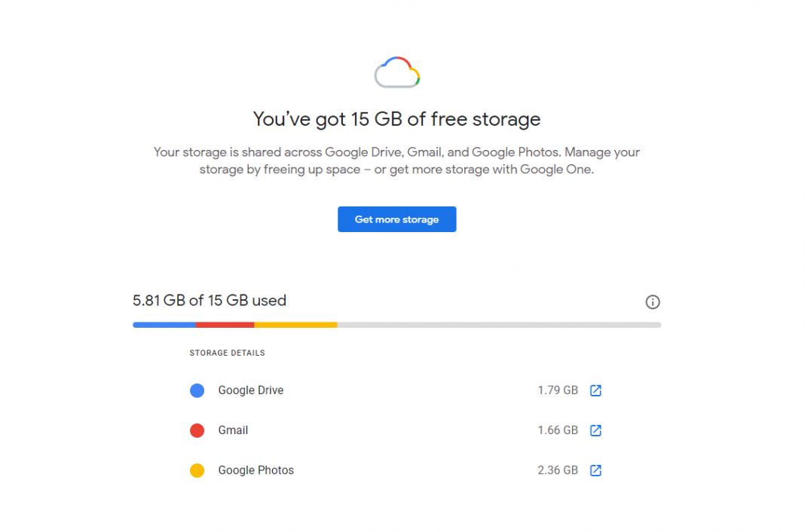
Task: Open Google Photos via its external link icon
Action: (x=595, y=470)
